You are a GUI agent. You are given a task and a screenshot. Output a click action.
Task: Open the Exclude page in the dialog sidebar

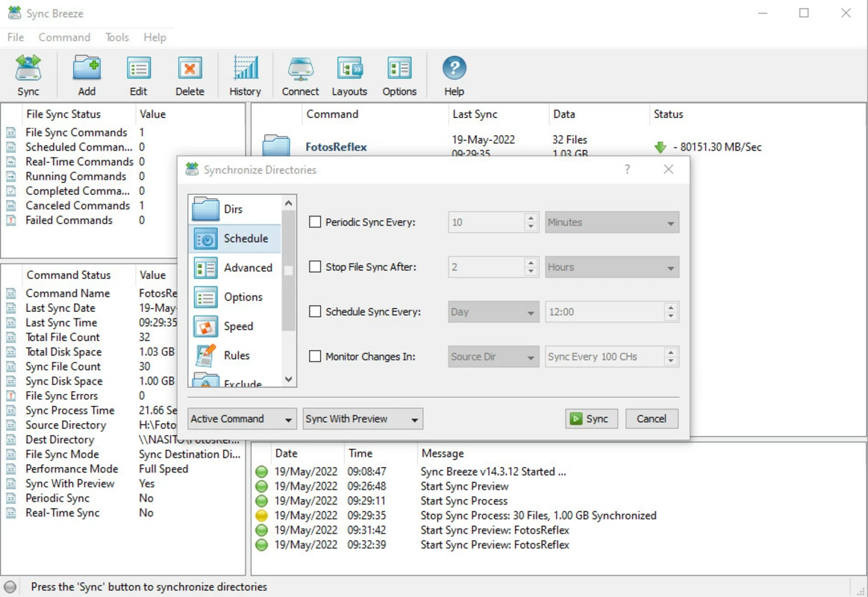click(234, 380)
